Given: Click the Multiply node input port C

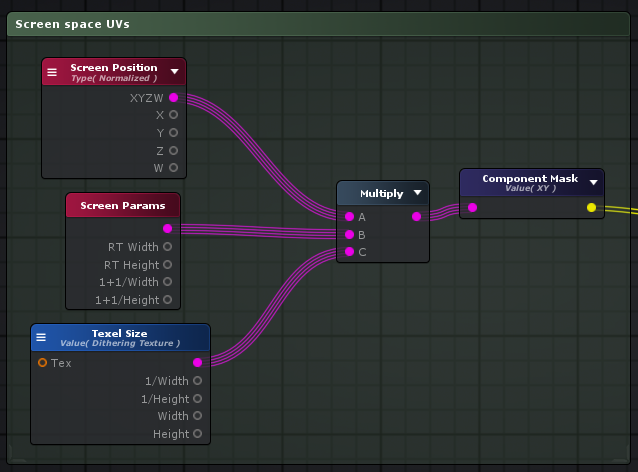Looking at the screenshot, I should [x=350, y=251].
